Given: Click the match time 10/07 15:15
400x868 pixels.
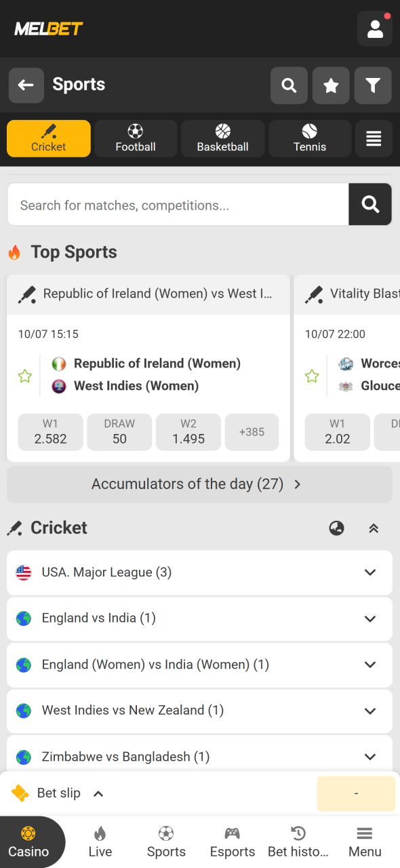Looking at the screenshot, I should pos(48,334).
